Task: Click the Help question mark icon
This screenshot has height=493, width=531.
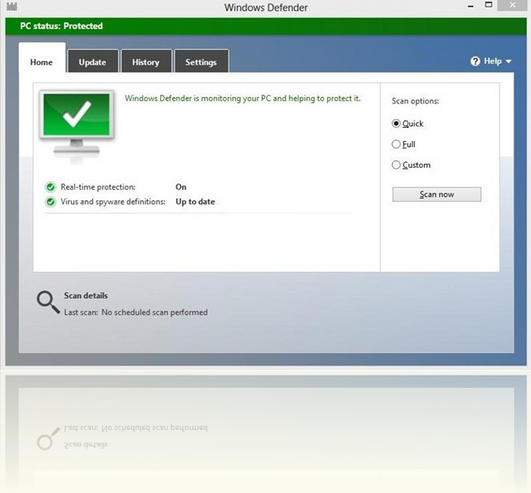Action: [475, 61]
